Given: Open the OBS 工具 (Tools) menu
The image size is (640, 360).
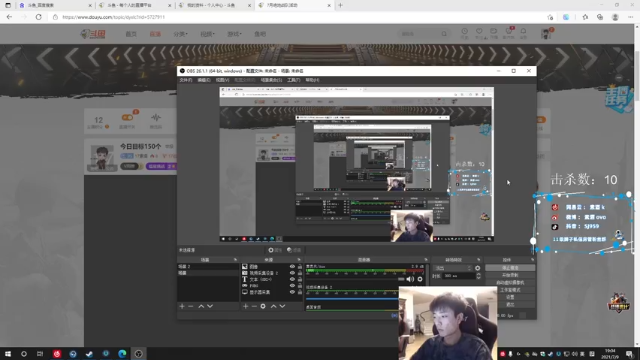Looking at the screenshot, I should [293, 80].
